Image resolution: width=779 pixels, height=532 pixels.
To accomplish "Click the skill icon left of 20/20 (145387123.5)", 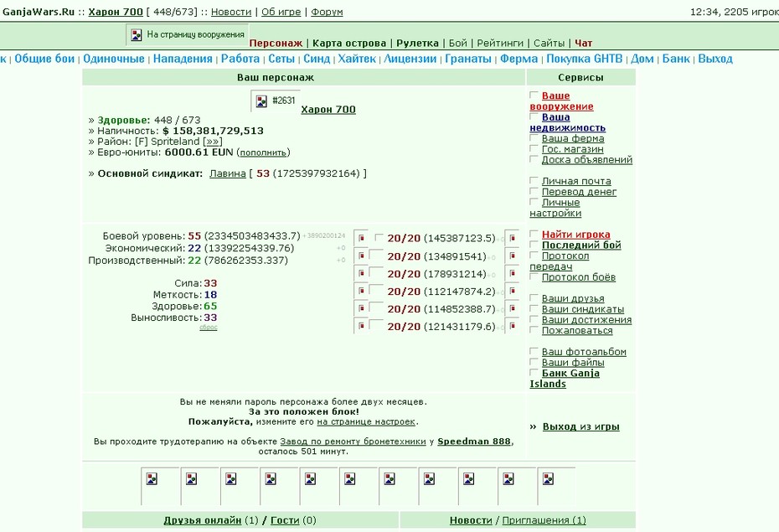I will coord(362,239).
